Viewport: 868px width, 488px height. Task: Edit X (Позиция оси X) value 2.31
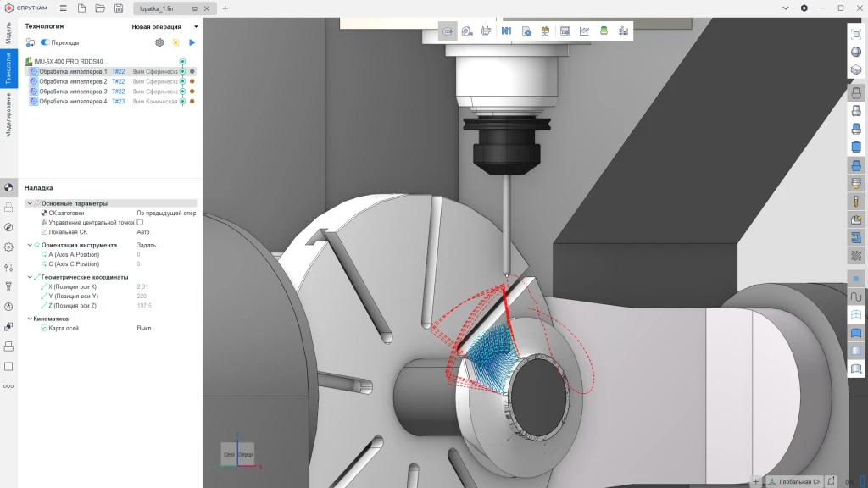pyautogui.click(x=142, y=286)
